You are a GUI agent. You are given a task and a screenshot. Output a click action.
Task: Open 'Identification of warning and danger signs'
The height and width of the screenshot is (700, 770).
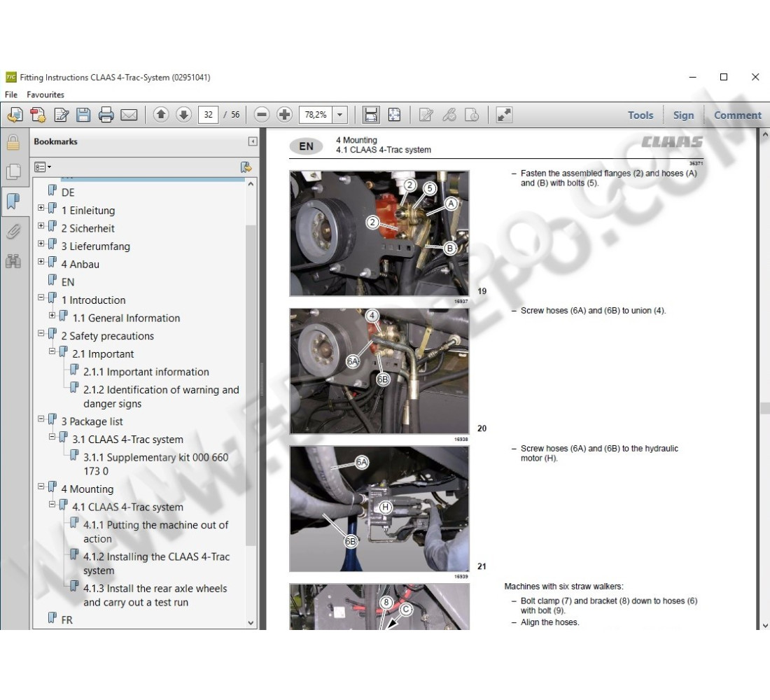pos(161,397)
